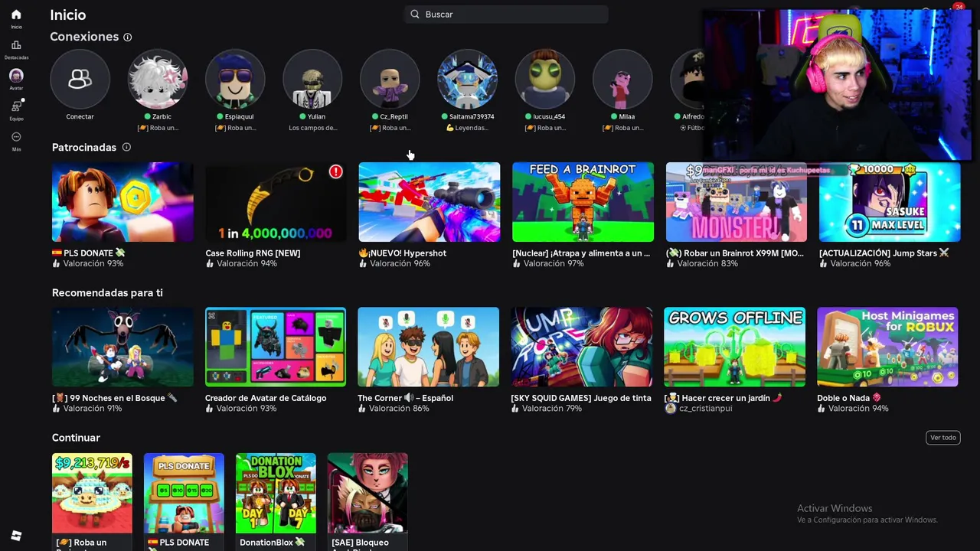This screenshot has height=551, width=980.
Task: Click the Conexiones section heading
Action: point(84,37)
